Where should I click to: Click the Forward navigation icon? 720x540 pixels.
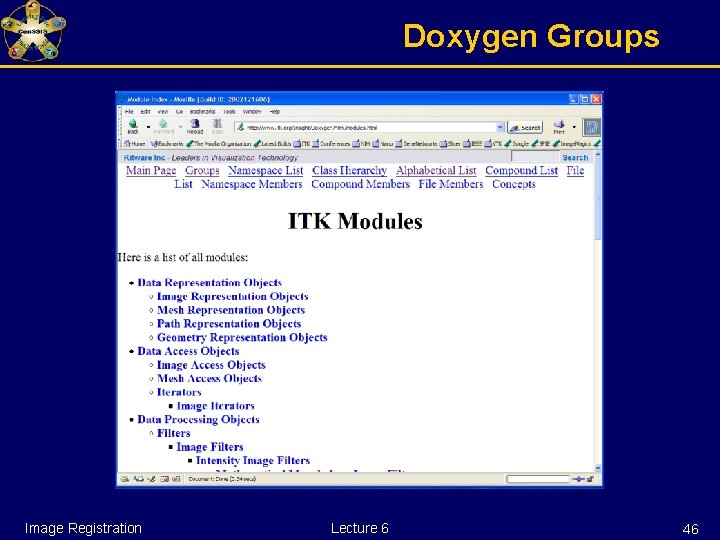click(163, 124)
